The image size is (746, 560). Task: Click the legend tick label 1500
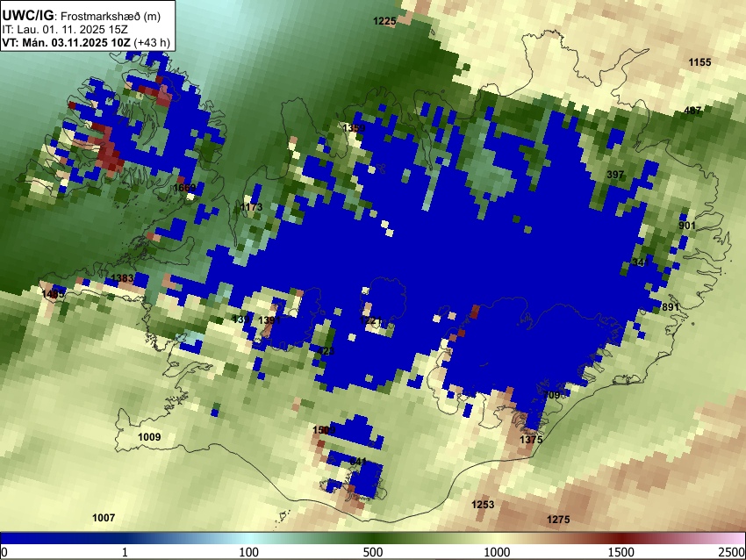coord(621,552)
